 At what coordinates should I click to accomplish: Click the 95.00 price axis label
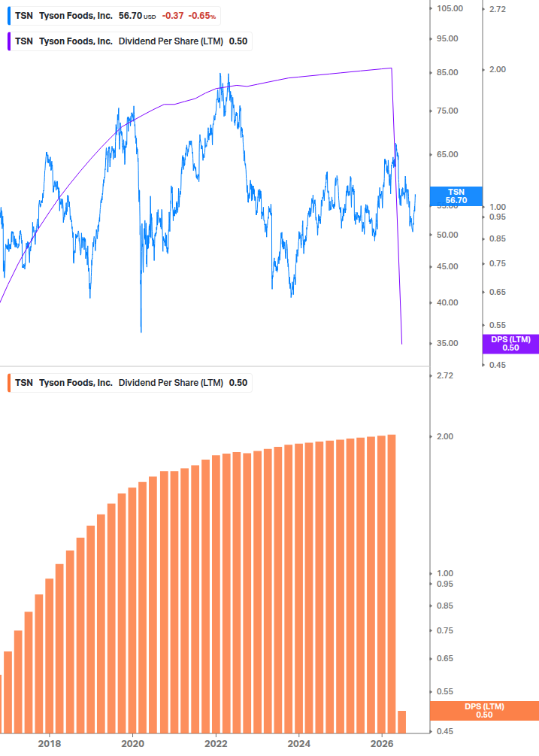click(x=447, y=38)
